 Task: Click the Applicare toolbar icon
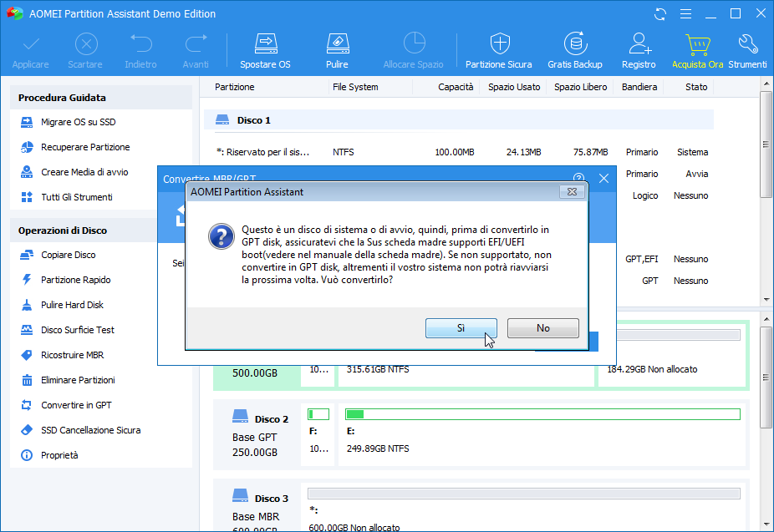click(x=31, y=51)
